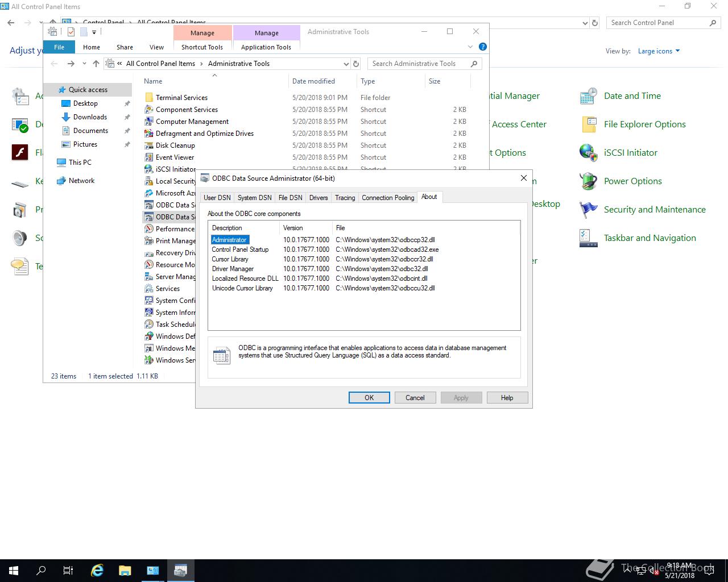Click the Print Management icon
Viewport: 728px width, 582px height.
coord(149,240)
